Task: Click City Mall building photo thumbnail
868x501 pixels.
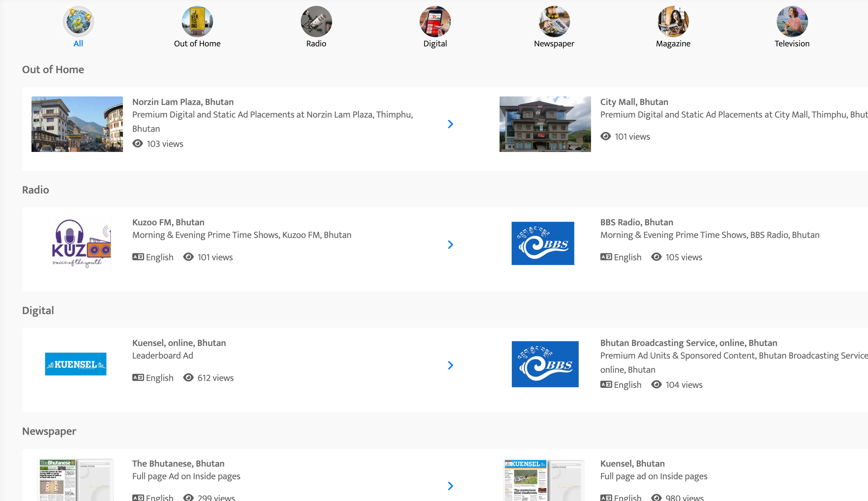Action: (x=545, y=124)
